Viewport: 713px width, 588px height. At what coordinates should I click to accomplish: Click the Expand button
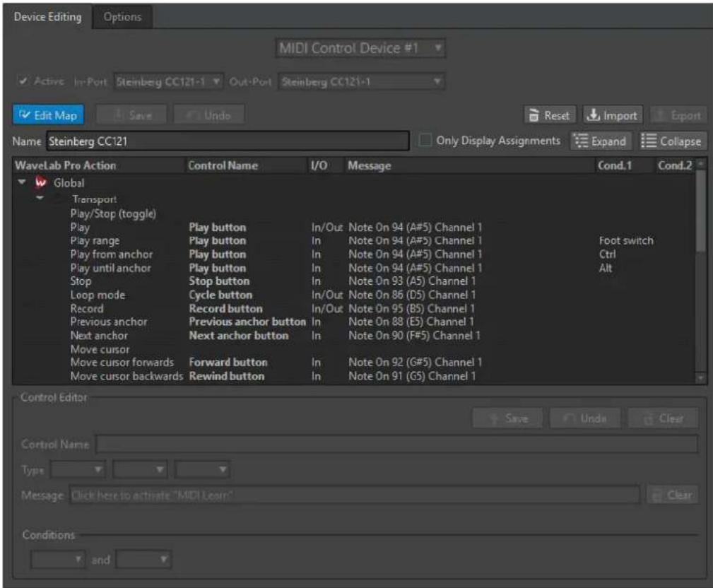[x=601, y=141]
